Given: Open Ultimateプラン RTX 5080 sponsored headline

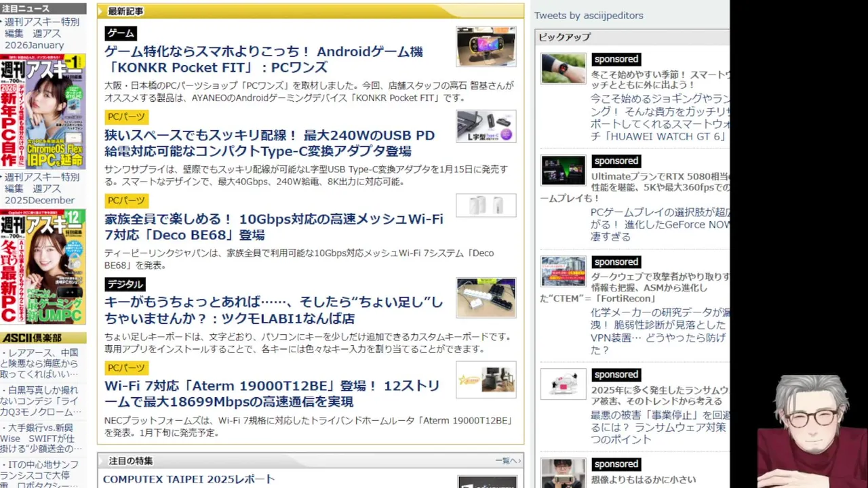Looking at the screenshot, I should coord(635,188).
